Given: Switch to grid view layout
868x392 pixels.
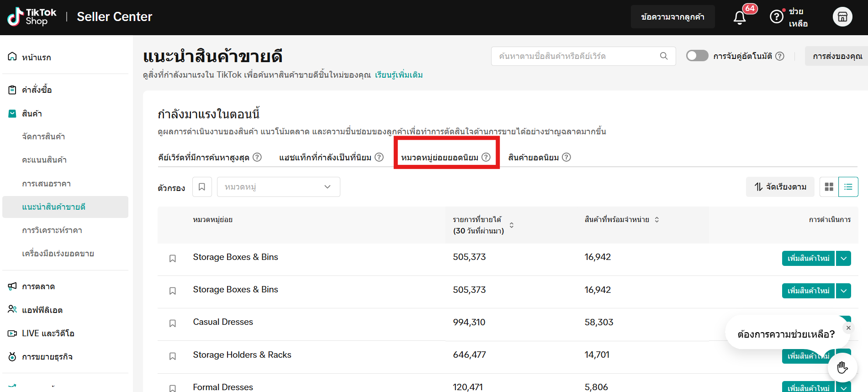Looking at the screenshot, I should (x=829, y=187).
